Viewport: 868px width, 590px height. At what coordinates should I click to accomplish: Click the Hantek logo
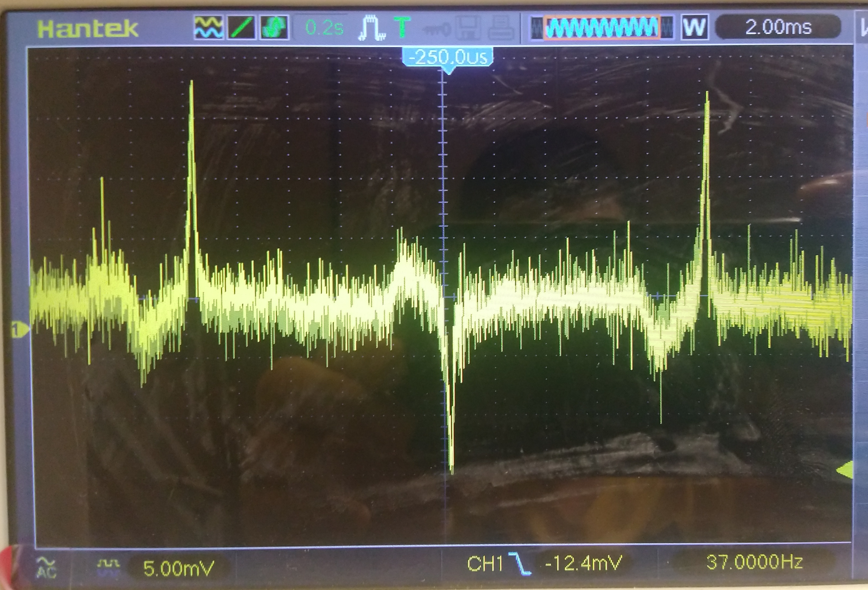pos(88,29)
